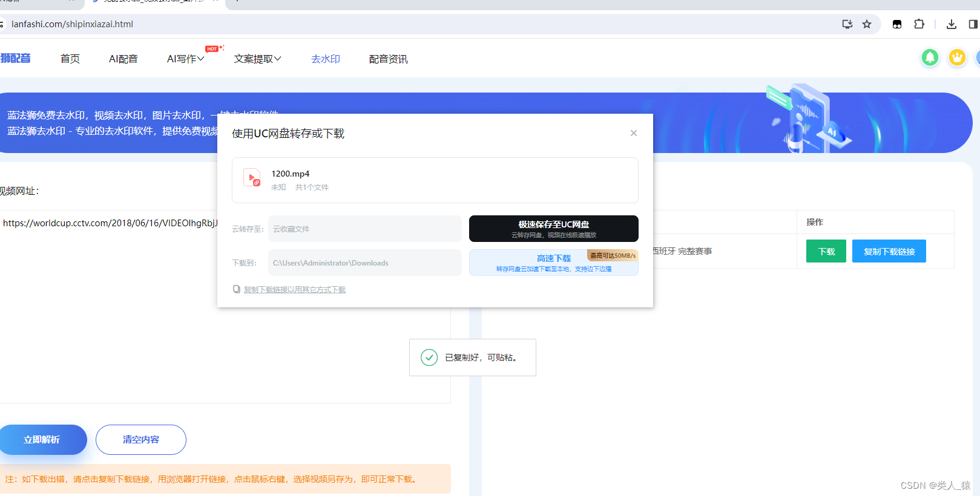Click the blue 复制下载链接 button
The image size is (980, 496).
click(x=889, y=251)
